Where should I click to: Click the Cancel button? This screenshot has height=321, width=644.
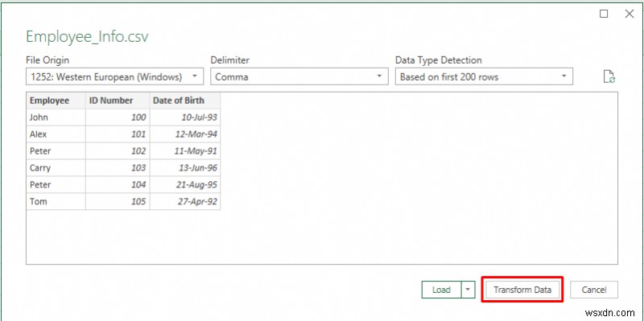click(594, 290)
